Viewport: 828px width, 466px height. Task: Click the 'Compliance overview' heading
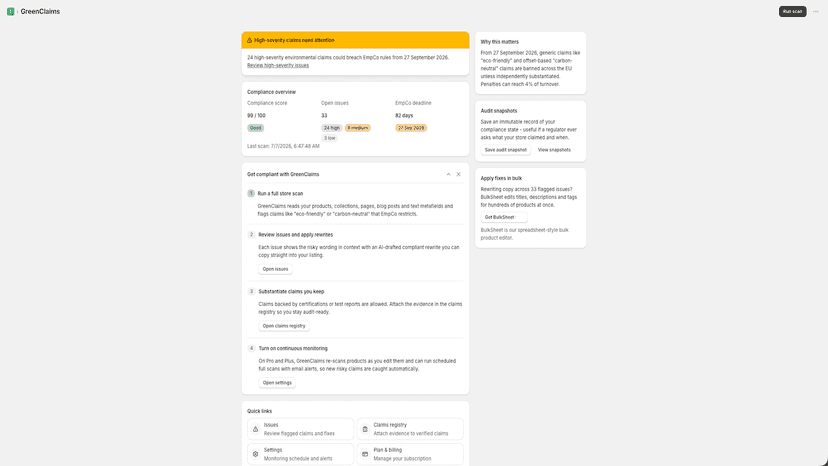[x=271, y=92]
